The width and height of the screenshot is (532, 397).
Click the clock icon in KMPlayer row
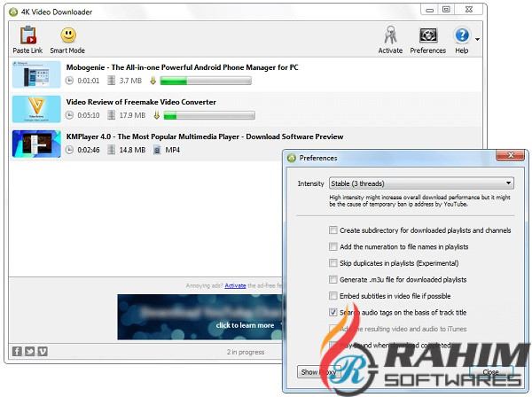tap(69, 150)
